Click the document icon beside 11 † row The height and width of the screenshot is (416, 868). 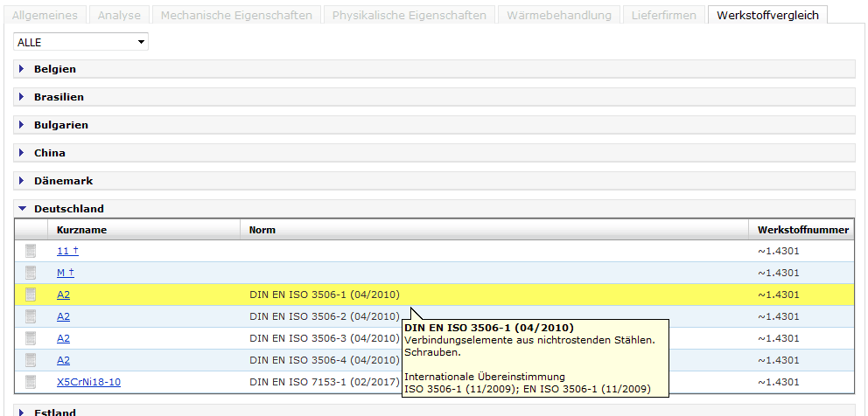click(31, 251)
